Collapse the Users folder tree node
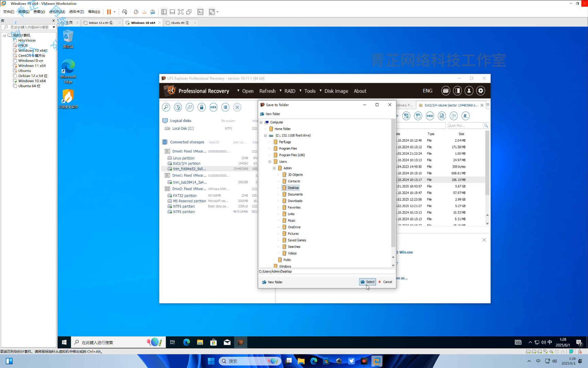Image resolution: width=588 pixels, height=368 pixels. [x=270, y=162]
